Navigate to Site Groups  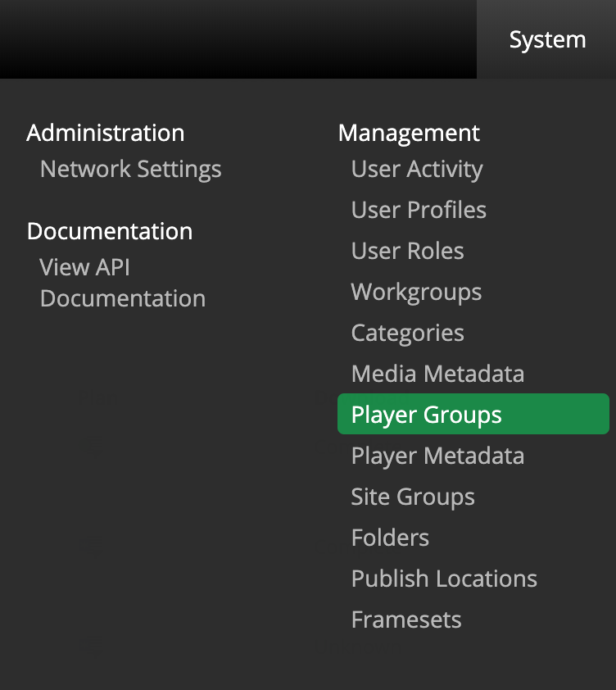click(412, 497)
